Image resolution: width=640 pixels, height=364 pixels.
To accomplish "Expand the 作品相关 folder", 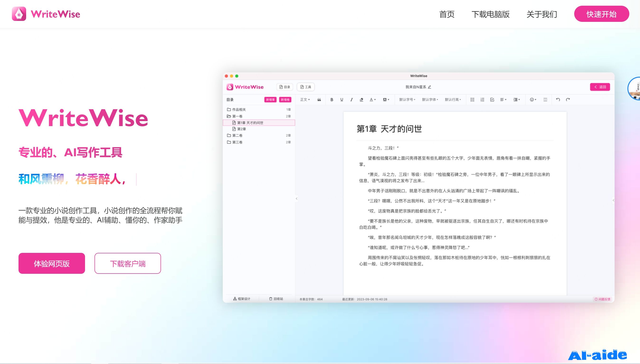I will pyautogui.click(x=259, y=109).
